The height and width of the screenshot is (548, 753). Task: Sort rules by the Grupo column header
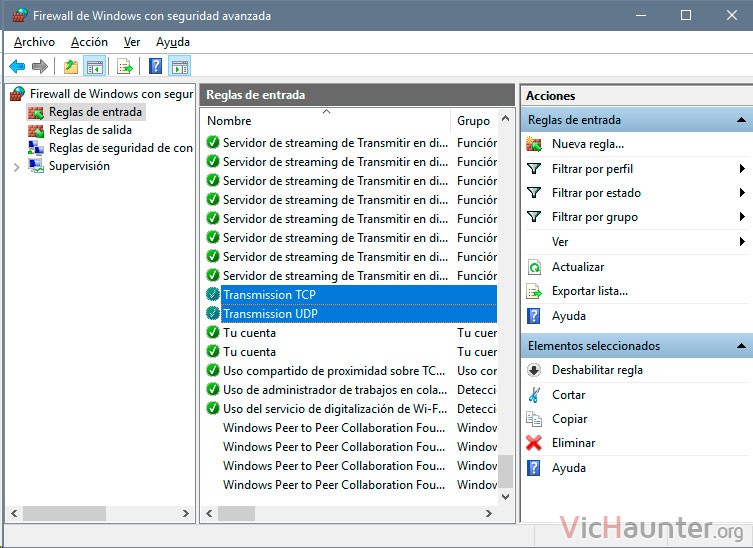tap(474, 121)
